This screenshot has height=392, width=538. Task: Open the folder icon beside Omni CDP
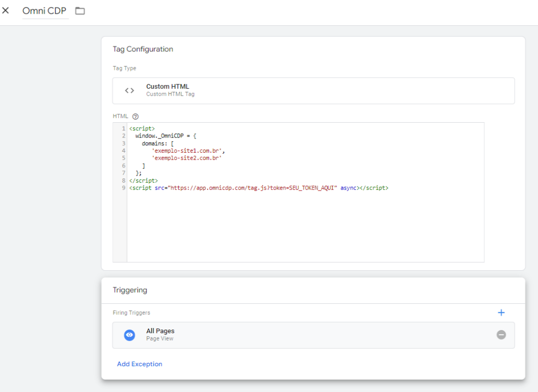coord(80,11)
